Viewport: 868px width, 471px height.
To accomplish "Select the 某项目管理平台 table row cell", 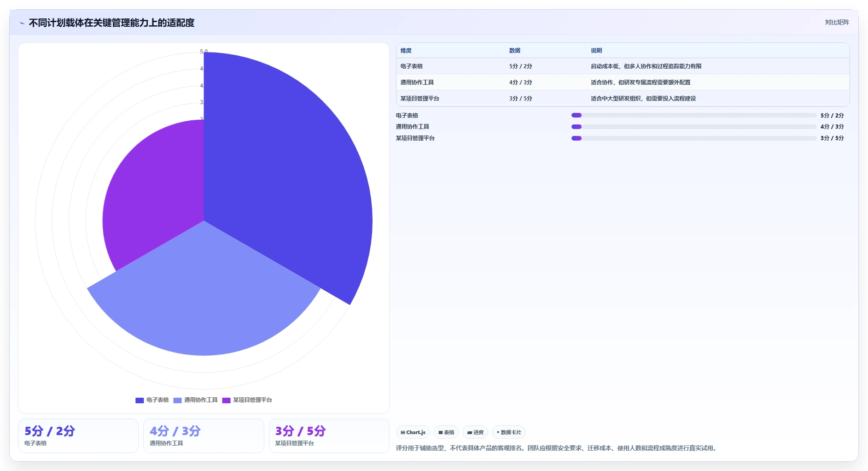I will (x=451, y=99).
